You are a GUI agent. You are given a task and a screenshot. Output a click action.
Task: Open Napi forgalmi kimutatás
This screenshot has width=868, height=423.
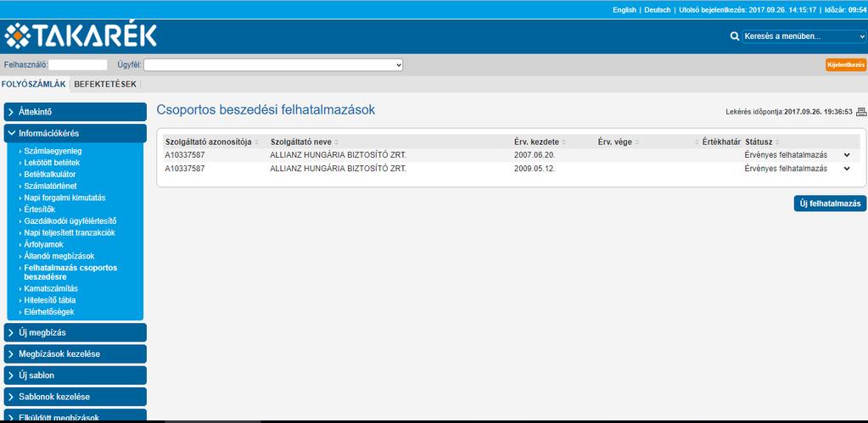tap(64, 198)
